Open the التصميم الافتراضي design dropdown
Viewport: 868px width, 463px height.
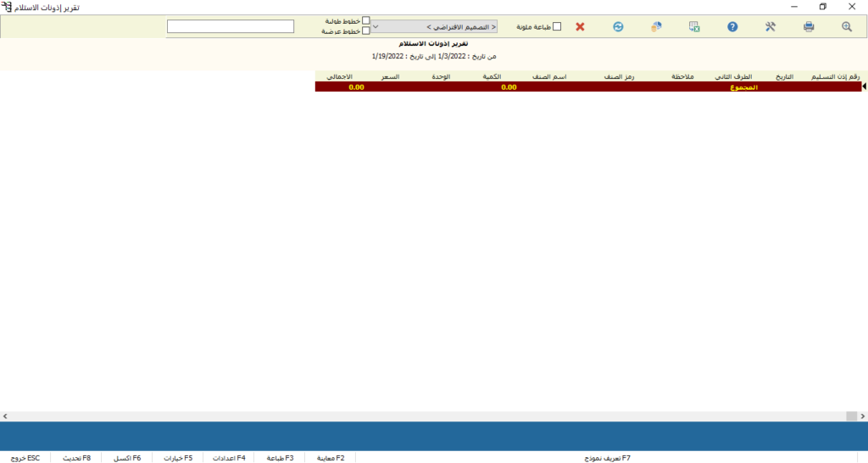point(435,27)
